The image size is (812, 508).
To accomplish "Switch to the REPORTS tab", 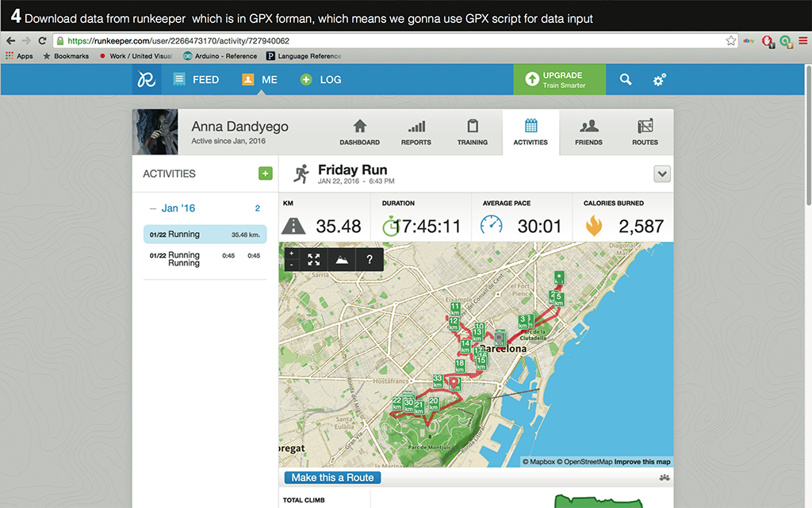I will pos(416,132).
